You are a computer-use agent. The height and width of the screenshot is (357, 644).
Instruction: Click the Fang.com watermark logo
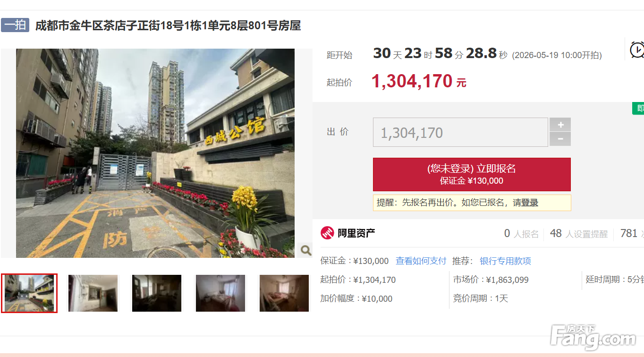(593, 337)
